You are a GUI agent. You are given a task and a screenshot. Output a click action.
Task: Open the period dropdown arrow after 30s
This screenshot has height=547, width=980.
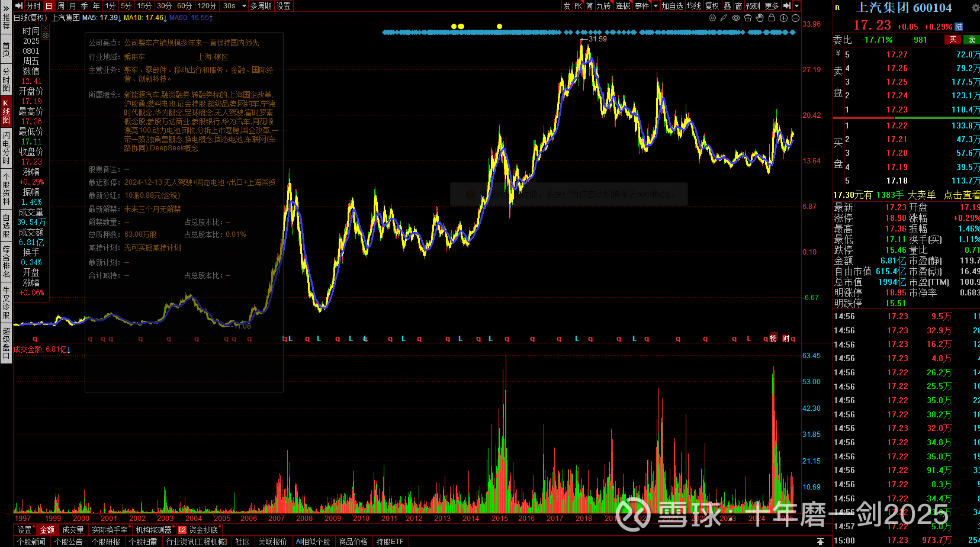(243, 6)
